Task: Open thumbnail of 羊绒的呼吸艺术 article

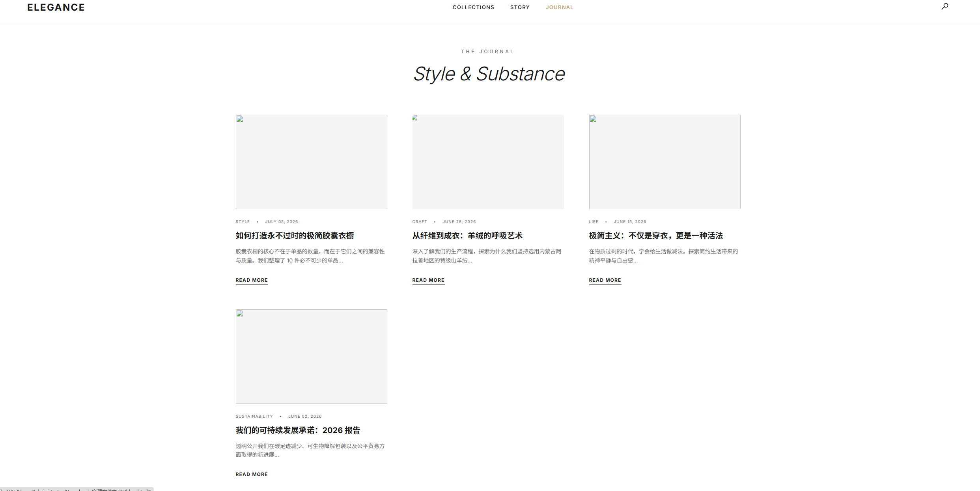Action: (488, 162)
